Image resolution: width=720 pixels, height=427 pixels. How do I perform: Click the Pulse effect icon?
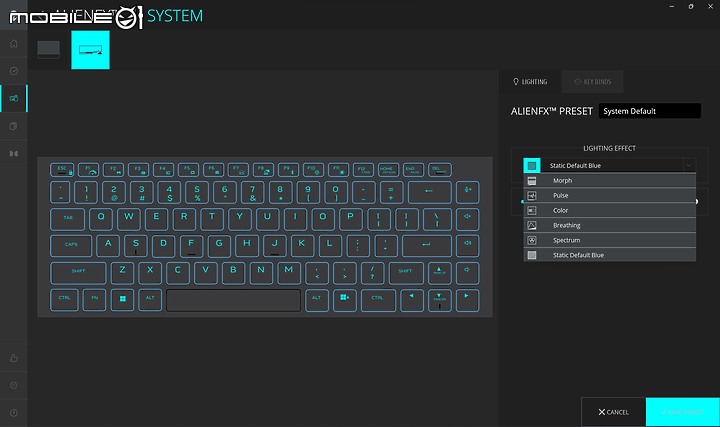(532, 196)
